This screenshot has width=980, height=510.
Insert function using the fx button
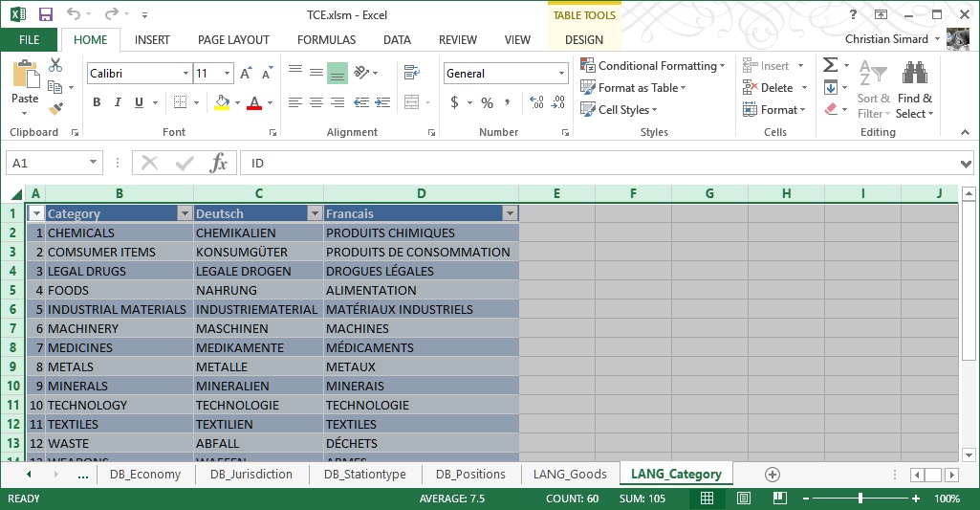pos(218,164)
